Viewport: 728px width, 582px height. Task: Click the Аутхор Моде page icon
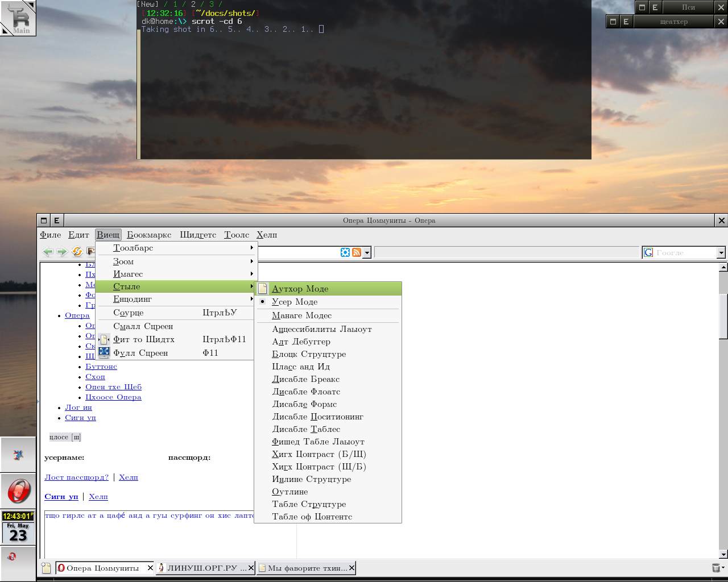coord(262,289)
